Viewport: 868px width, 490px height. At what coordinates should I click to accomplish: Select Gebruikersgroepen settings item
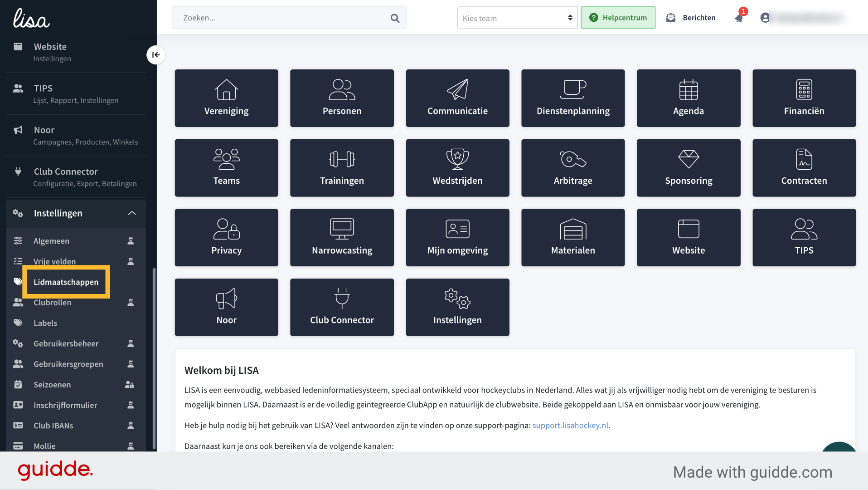click(x=76, y=364)
